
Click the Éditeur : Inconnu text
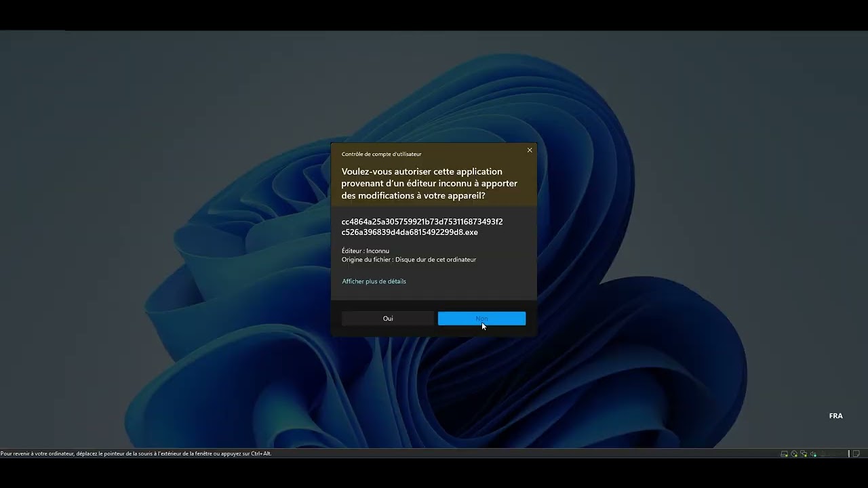pos(366,251)
